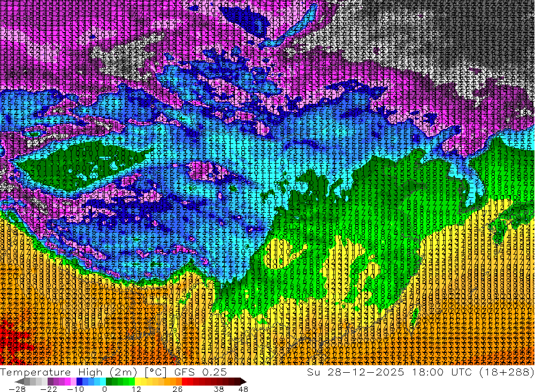
Task: Click the -10 legend label
Action: tap(75, 389)
